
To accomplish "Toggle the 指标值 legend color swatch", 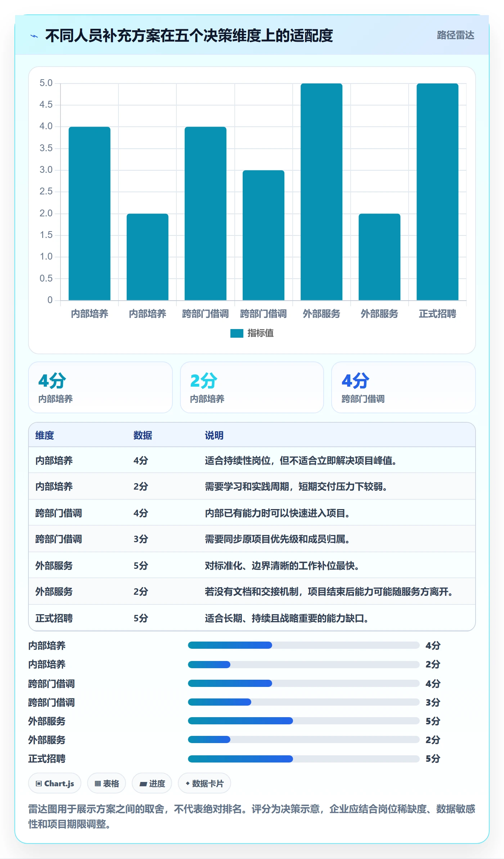I will [237, 333].
